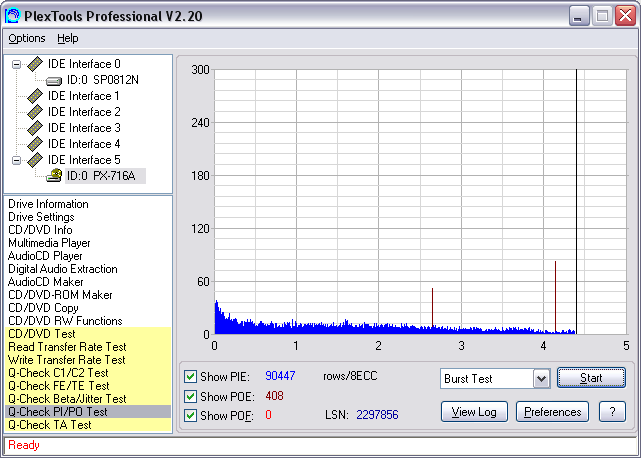The width and height of the screenshot is (641, 458).
Task: Select IDE Interface 4 in tree
Action: point(84,144)
